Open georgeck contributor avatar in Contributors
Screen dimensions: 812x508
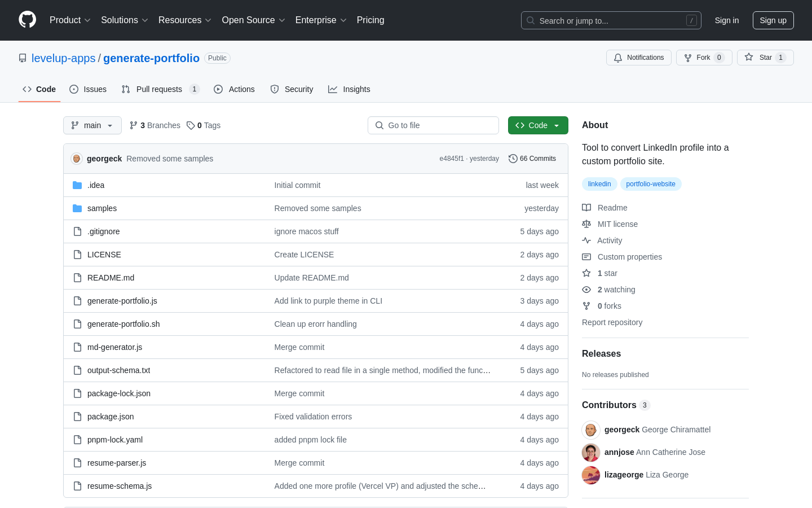pyautogui.click(x=591, y=430)
